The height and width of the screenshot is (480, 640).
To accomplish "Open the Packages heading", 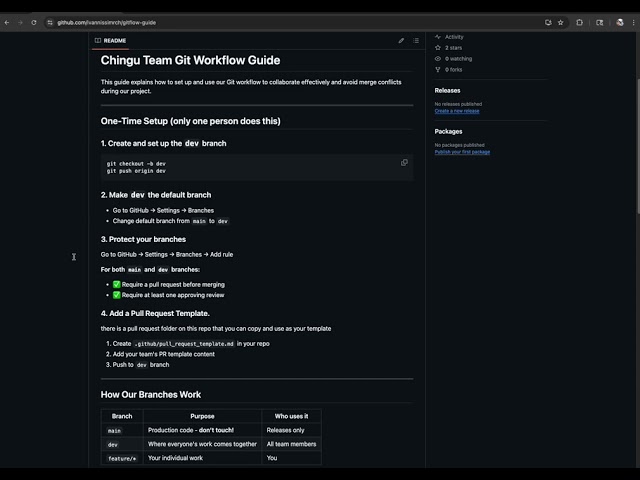I will [448, 131].
